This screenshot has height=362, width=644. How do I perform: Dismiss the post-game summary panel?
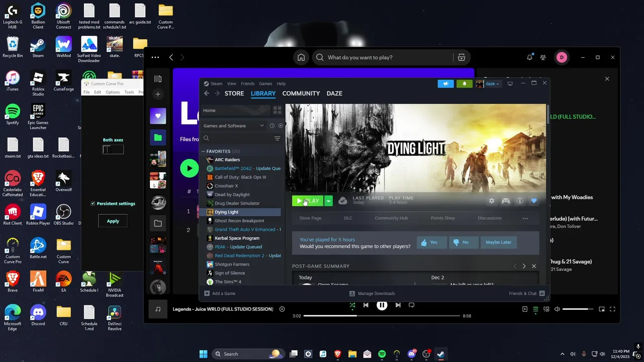click(x=534, y=266)
